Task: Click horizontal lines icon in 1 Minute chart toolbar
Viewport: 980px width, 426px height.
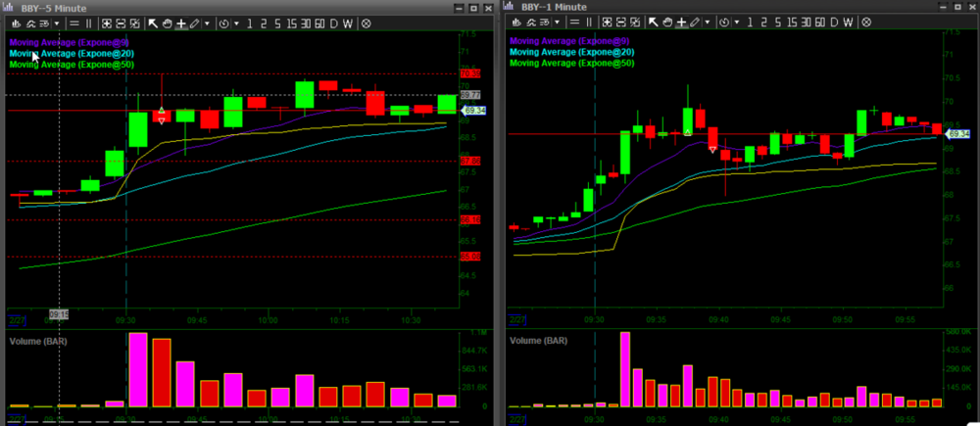Action: point(574,22)
